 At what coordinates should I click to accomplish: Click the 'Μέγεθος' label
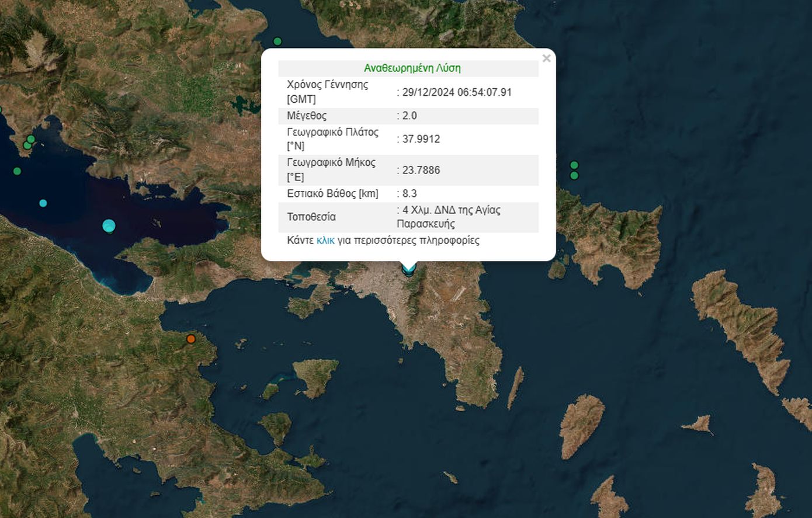pyautogui.click(x=307, y=116)
